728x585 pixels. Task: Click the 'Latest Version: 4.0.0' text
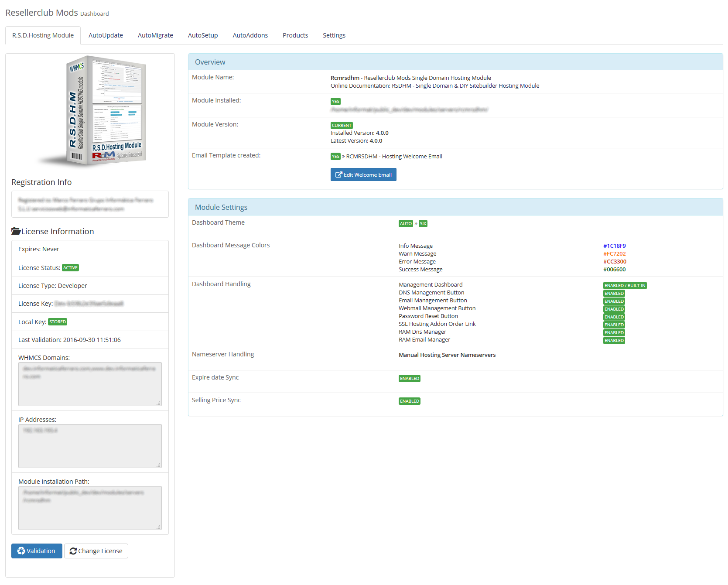pyautogui.click(x=356, y=141)
